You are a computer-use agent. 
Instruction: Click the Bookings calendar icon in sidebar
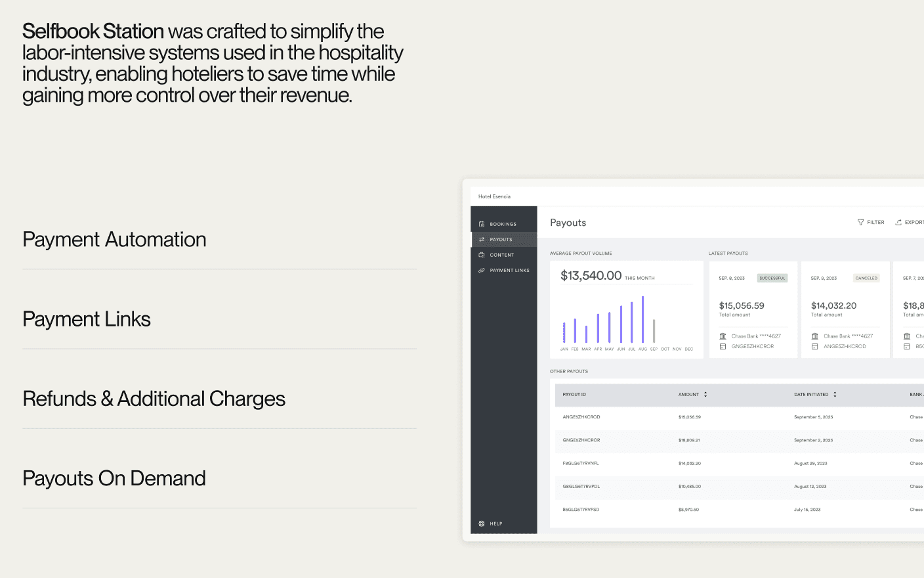pos(482,224)
